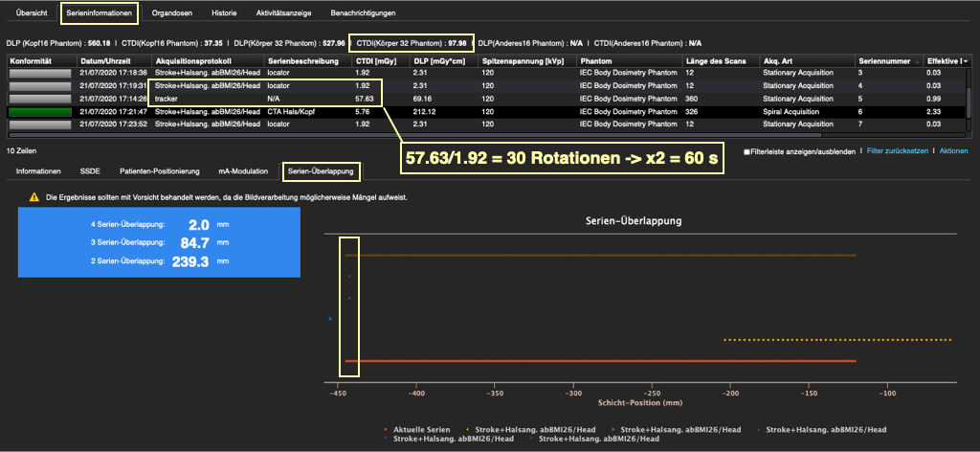Screen dimensions: 980x452
Task: Sort by the CTDI [mGy] column header
Action: pyautogui.click(x=380, y=61)
